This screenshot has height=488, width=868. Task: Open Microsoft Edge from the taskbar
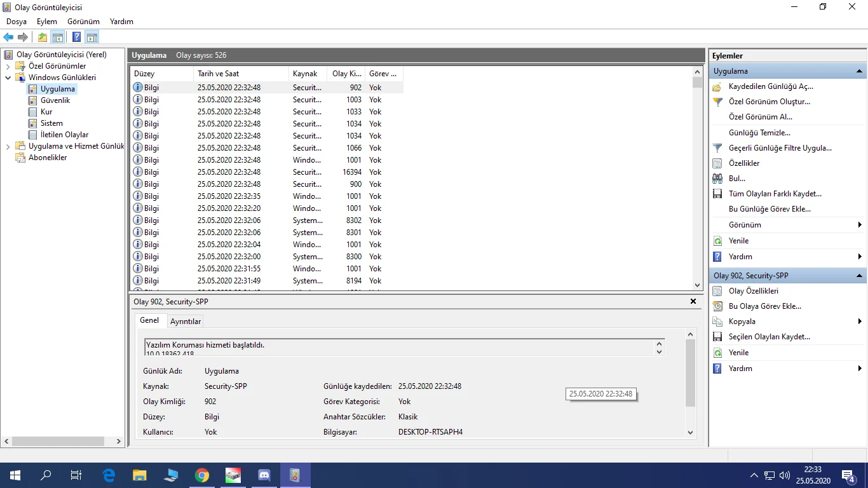(109, 475)
